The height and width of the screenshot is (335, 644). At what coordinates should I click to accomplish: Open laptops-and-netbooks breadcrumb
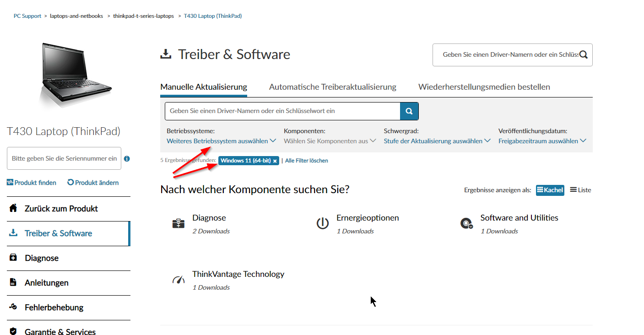pyautogui.click(x=76, y=16)
